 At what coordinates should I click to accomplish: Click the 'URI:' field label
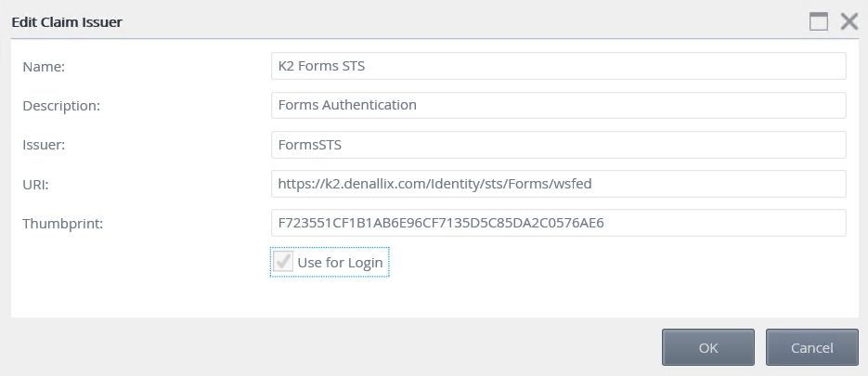click(35, 185)
